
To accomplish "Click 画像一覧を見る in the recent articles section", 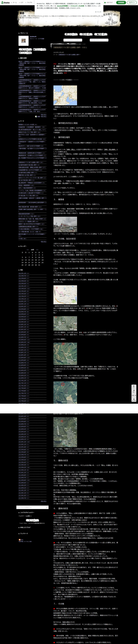I will 42,116.
